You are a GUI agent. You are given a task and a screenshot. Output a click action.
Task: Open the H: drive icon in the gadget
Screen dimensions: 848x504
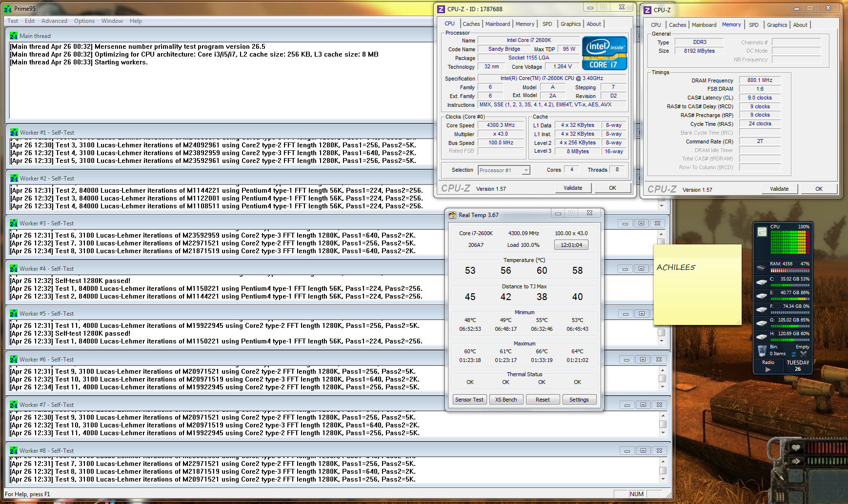tap(761, 337)
